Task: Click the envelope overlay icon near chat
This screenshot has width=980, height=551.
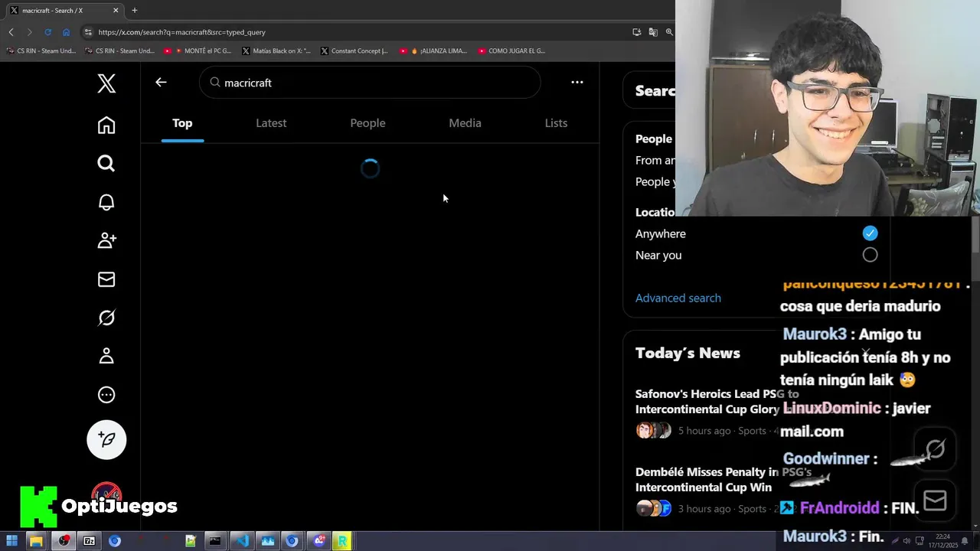Action: click(935, 500)
